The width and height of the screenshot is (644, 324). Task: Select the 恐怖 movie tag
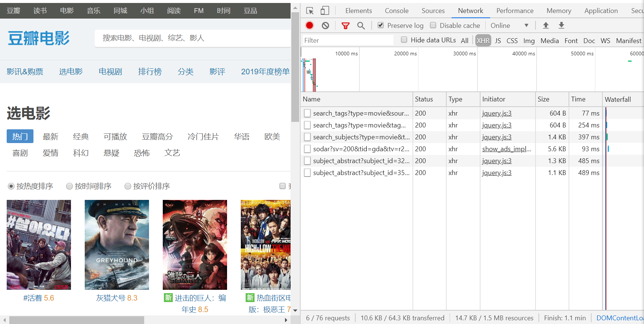pyautogui.click(x=142, y=153)
